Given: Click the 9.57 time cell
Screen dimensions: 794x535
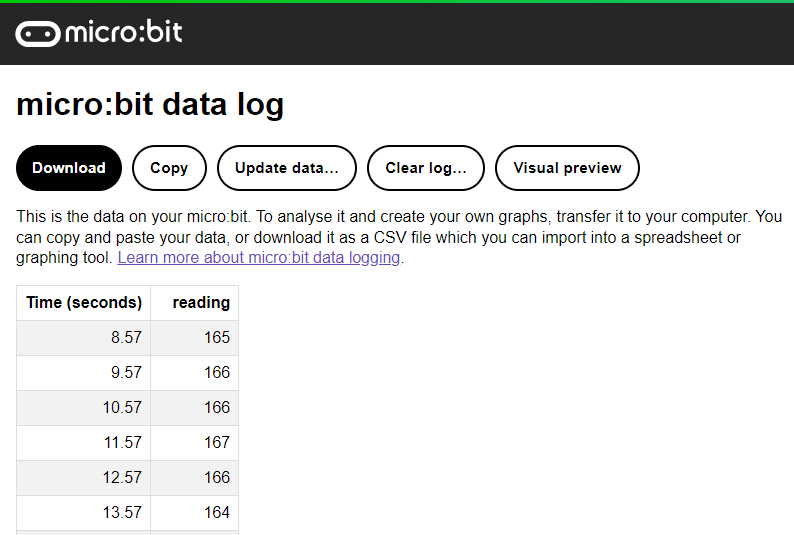Looking at the screenshot, I should coord(84,373).
